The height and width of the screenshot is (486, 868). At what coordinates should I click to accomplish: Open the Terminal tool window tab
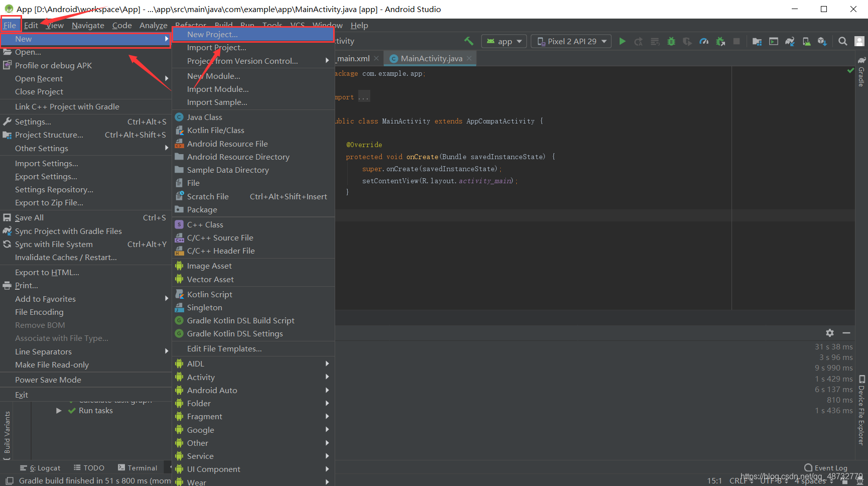pos(137,468)
